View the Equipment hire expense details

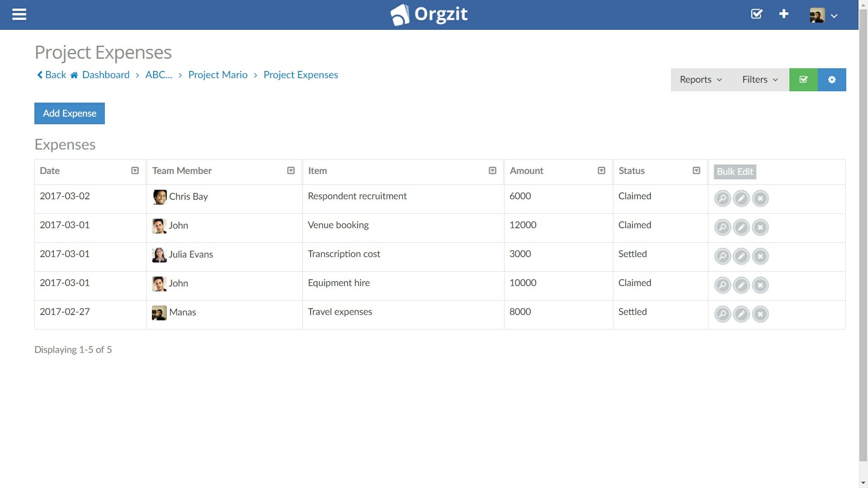722,285
